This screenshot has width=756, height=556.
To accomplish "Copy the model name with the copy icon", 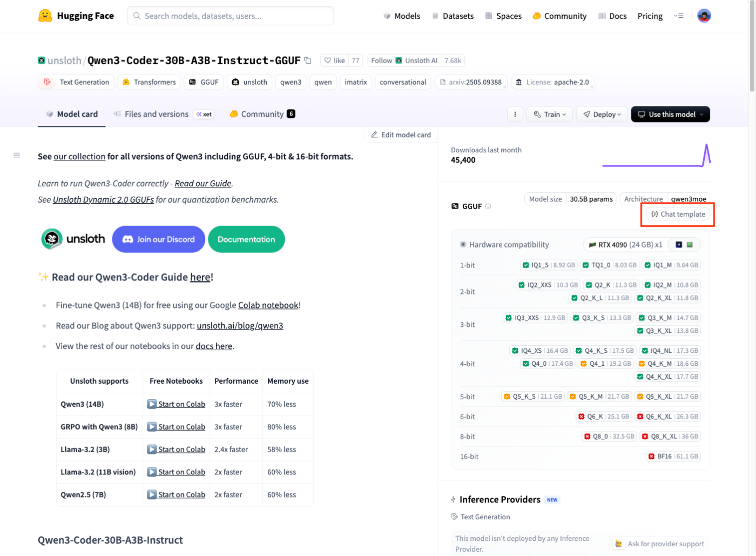I will (x=308, y=61).
